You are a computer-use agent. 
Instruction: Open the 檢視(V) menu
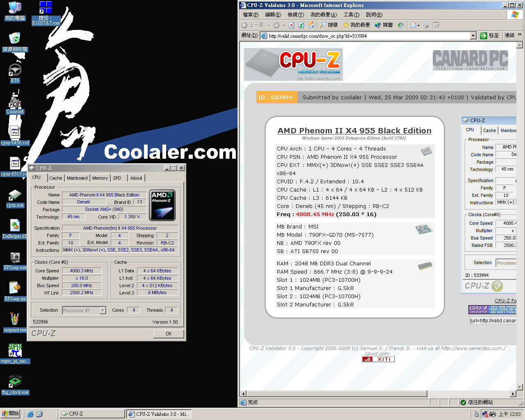coord(296,15)
